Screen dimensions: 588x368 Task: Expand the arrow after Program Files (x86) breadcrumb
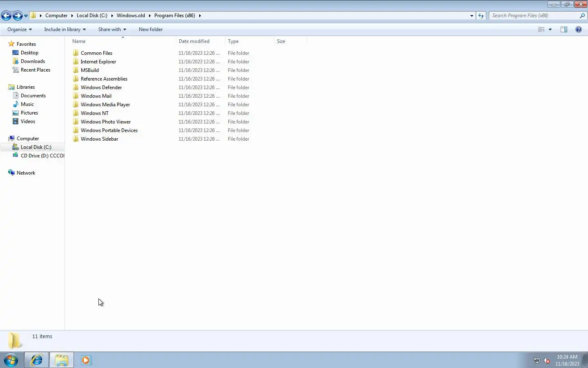coord(200,16)
